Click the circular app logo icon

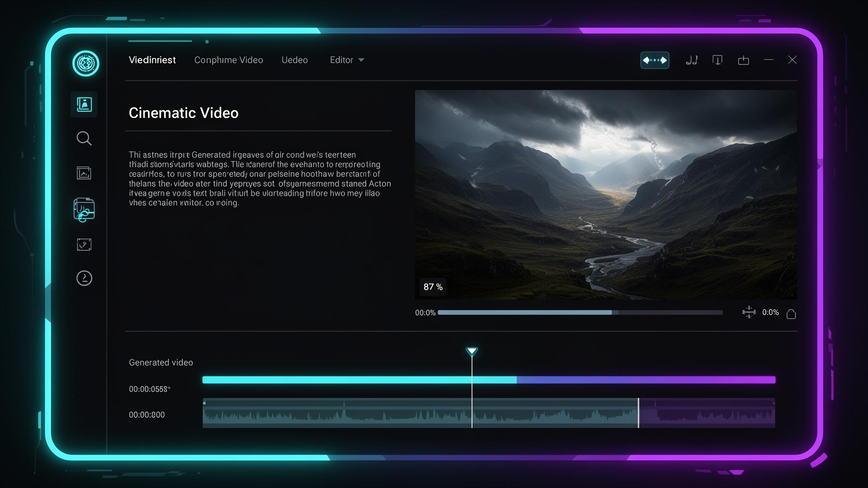(85, 63)
